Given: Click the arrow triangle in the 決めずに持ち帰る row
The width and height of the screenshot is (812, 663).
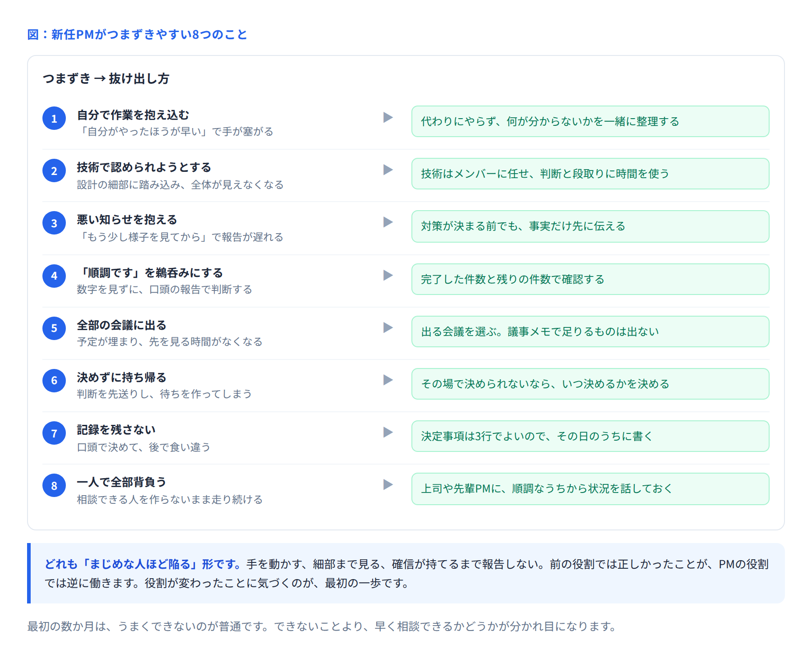Looking at the screenshot, I should pyautogui.click(x=388, y=380).
